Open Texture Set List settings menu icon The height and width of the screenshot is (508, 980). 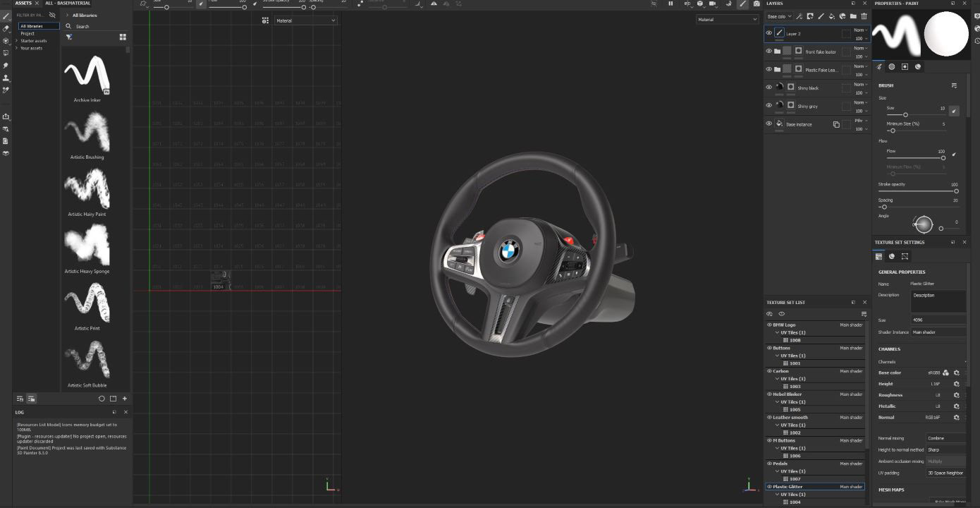pos(864,314)
